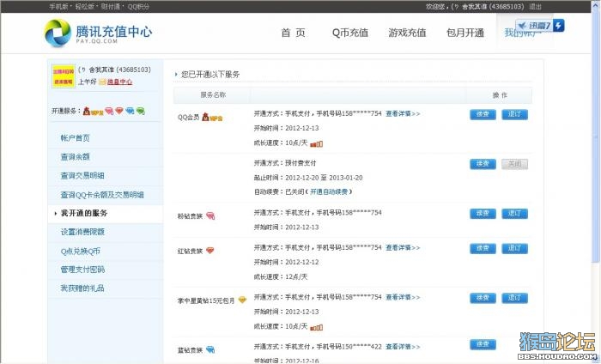
Task: Click 续费 button for 红钻贵族
Action: click(483, 249)
